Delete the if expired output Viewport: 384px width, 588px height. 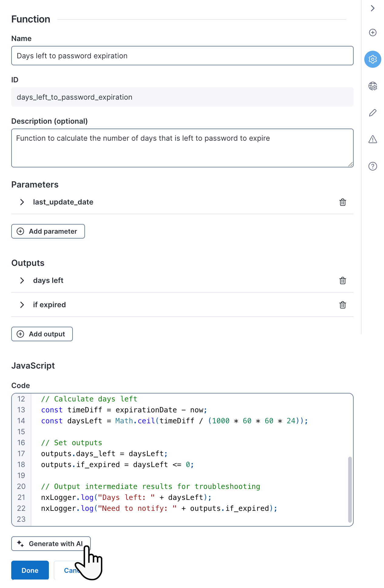pyautogui.click(x=342, y=305)
